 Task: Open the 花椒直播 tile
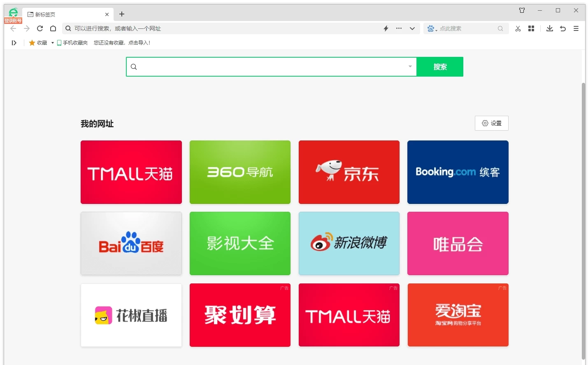pyautogui.click(x=131, y=315)
